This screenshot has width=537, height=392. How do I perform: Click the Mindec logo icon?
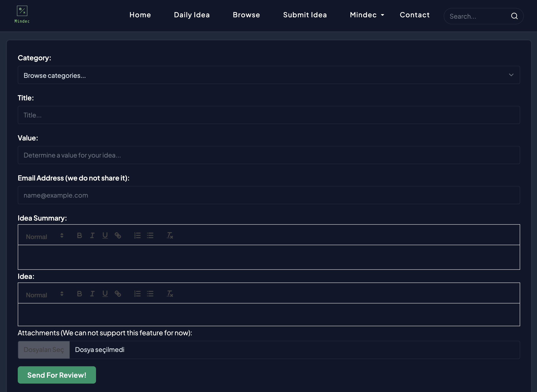(x=22, y=15)
